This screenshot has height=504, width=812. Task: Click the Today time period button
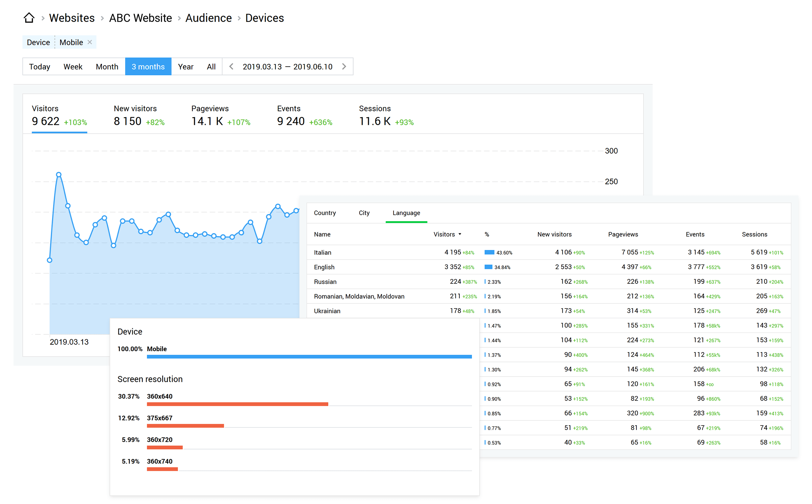point(39,66)
